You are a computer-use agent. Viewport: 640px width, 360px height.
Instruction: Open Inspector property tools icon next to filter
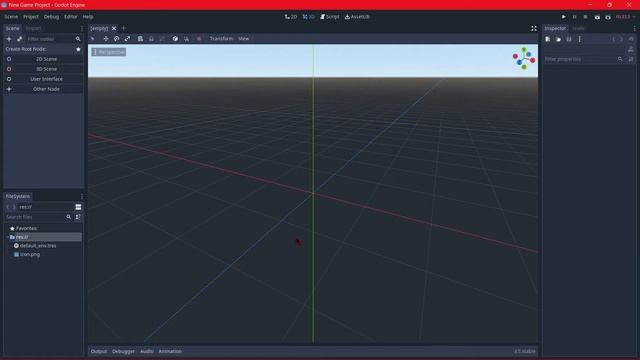pyautogui.click(x=631, y=59)
